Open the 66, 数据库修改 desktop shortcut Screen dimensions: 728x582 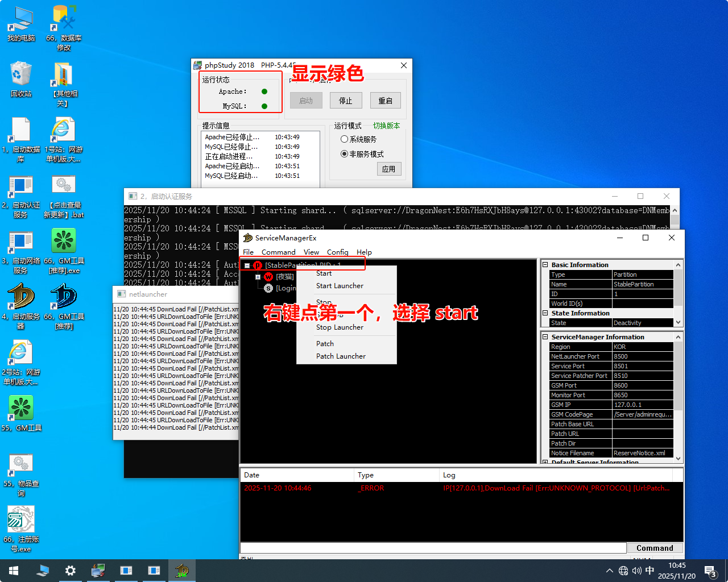pos(64,19)
